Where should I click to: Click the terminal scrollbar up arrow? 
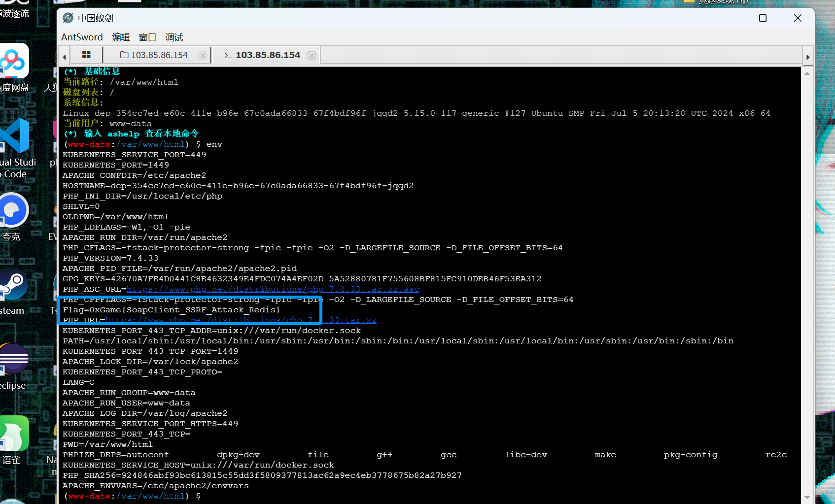[807, 73]
